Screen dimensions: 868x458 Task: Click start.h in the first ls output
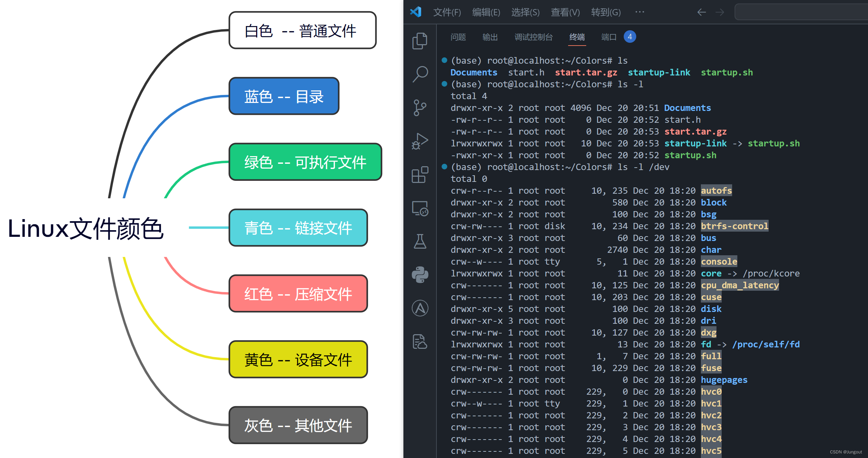click(x=526, y=72)
